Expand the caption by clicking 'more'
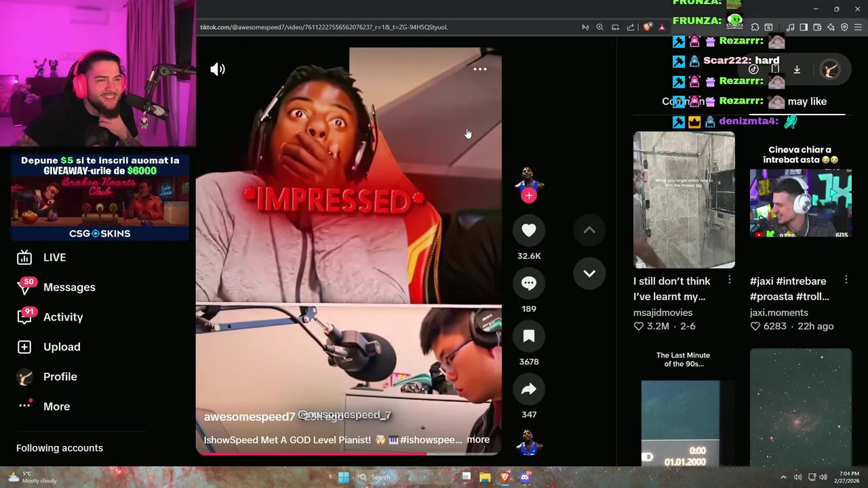This screenshot has height=488, width=868. coord(478,440)
